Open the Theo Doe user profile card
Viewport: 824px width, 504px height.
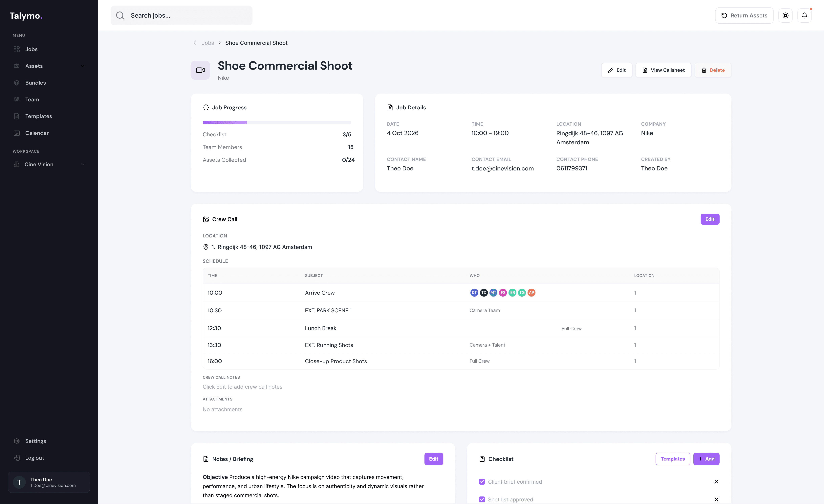point(49,482)
